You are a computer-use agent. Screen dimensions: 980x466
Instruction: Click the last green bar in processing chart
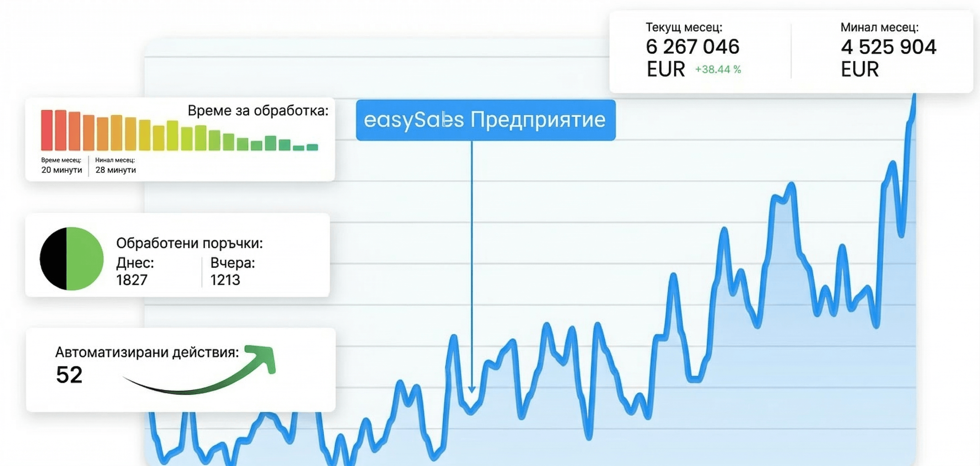coord(312,147)
